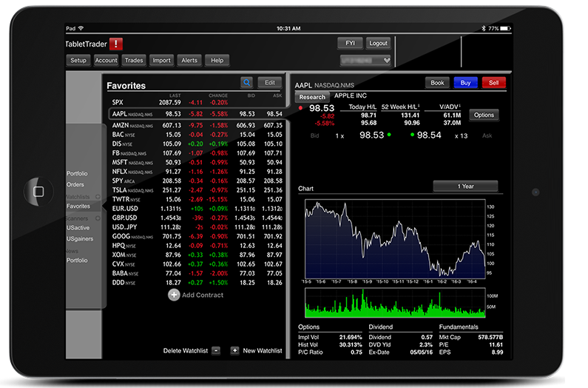Screen dimensions: 588x388
Task: Open the 1 Year chart period selector
Action: pos(465,186)
